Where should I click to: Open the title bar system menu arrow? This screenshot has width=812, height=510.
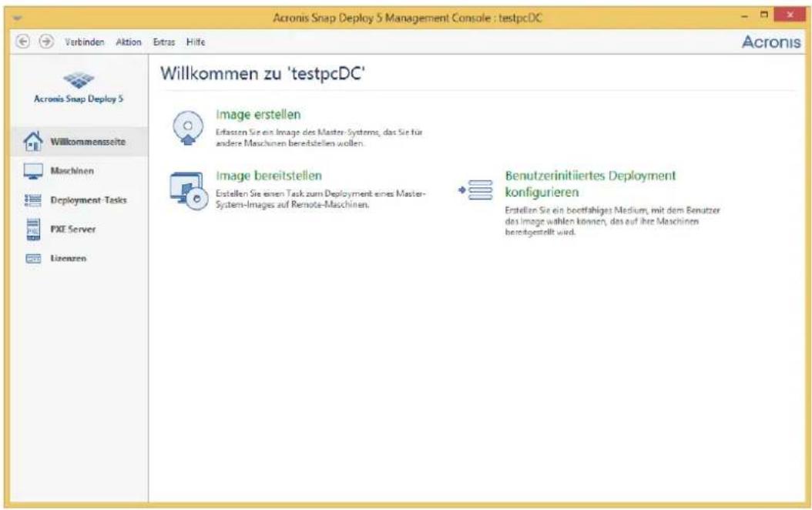click(x=18, y=18)
